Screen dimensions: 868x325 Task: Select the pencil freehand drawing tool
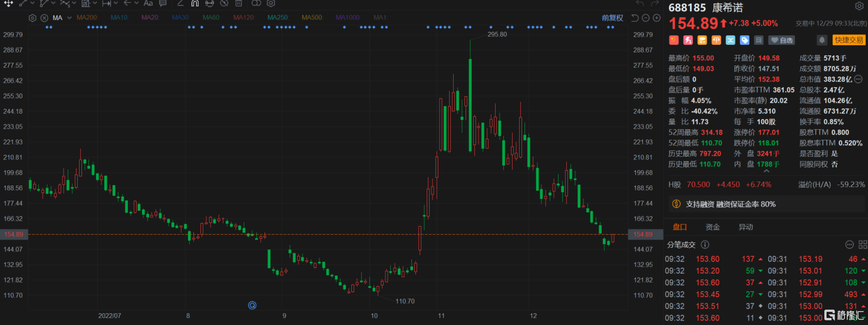pyautogui.click(x=180, y=3)
